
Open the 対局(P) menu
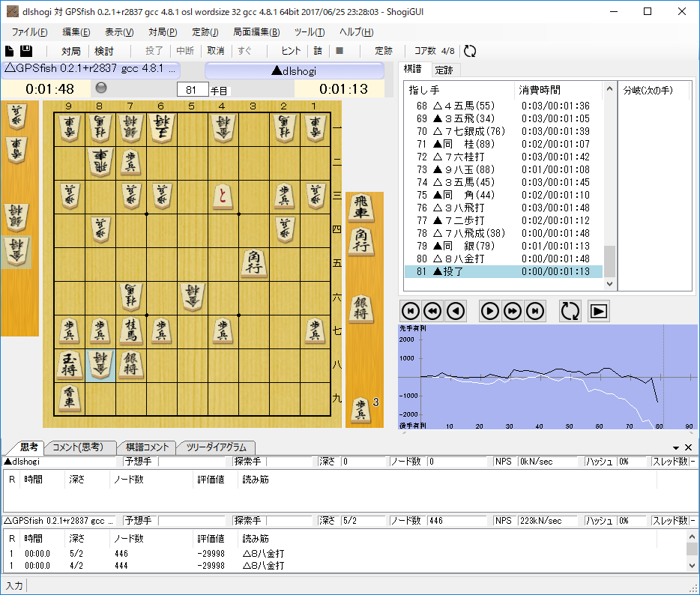click(163, 32)
